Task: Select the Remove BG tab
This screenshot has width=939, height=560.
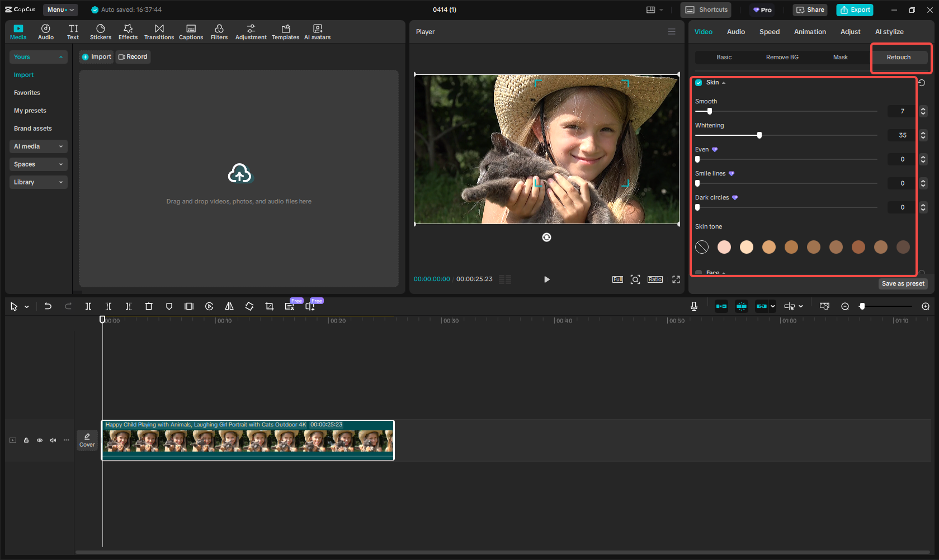Action: 782,57
